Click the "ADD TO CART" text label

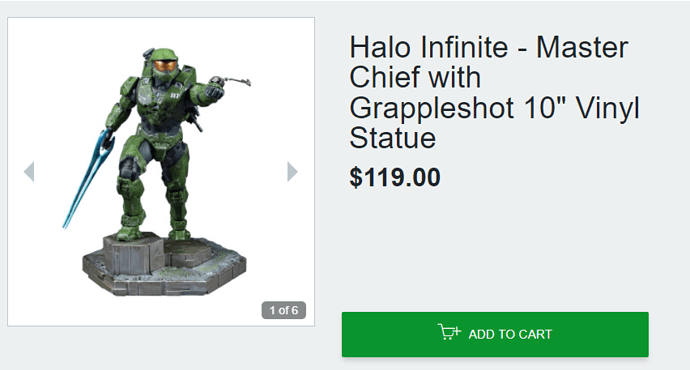tap(510, 334)
